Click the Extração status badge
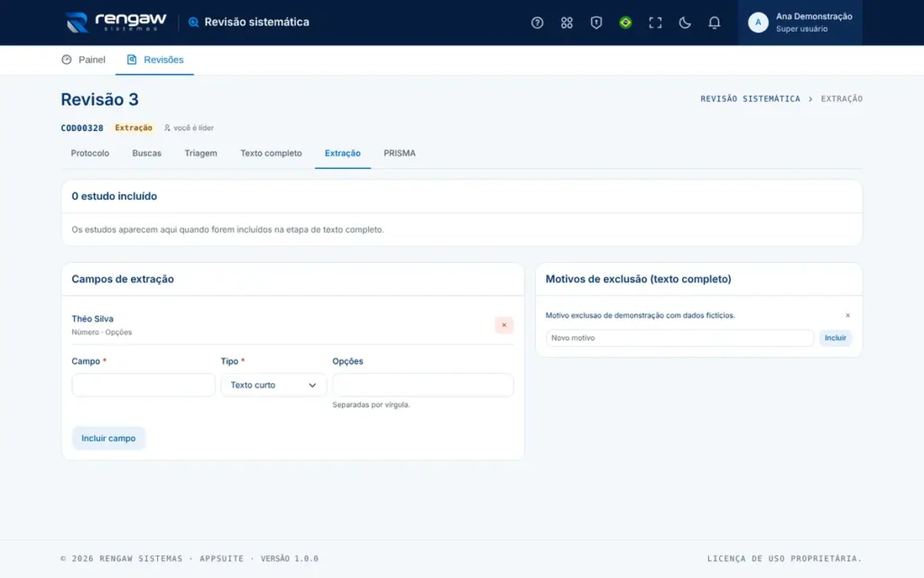 point(134,128)
